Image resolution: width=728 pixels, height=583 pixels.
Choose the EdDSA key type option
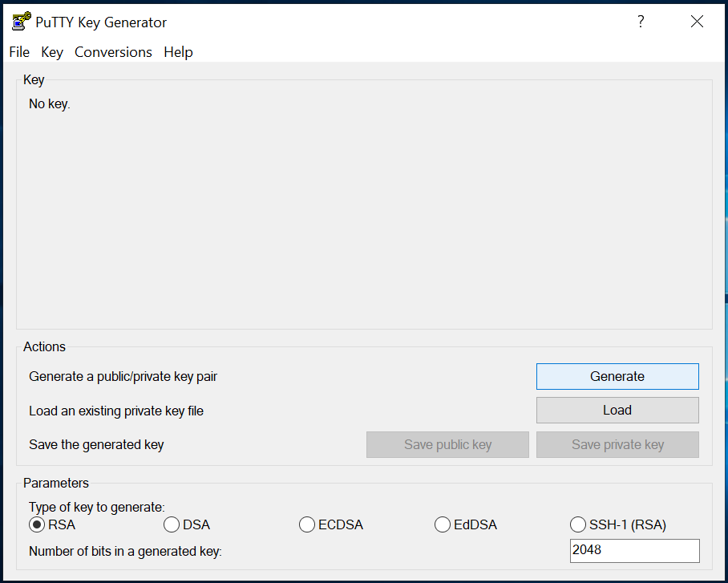(x=466, y=524)
